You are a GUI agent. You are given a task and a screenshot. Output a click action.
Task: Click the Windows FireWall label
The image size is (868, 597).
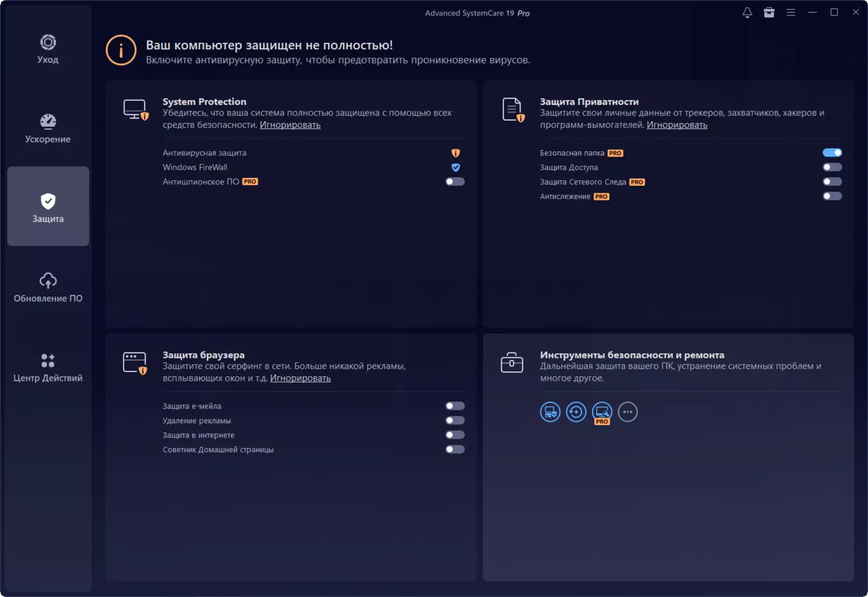195,167
